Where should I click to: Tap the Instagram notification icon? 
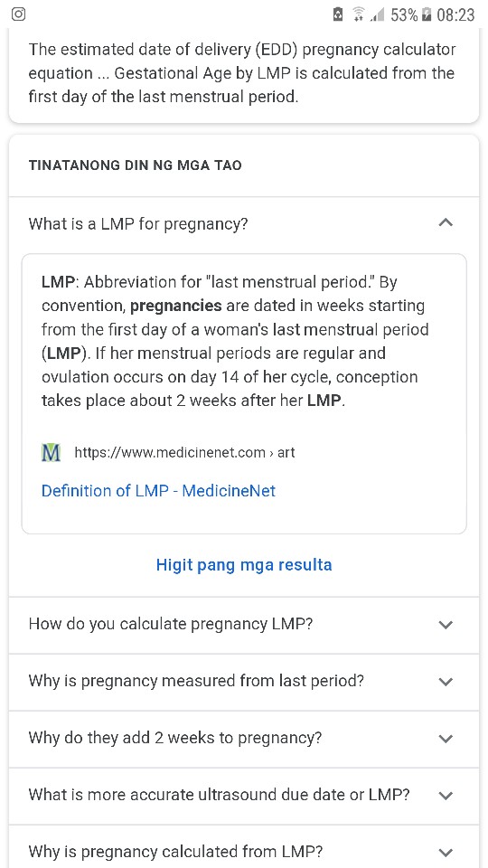click(x=18, y=14)
